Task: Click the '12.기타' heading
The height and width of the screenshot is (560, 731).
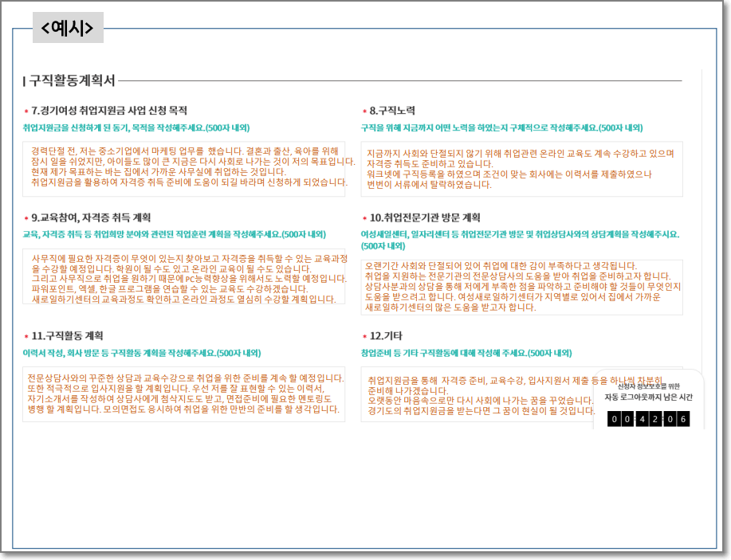Action: pos(386,336)
